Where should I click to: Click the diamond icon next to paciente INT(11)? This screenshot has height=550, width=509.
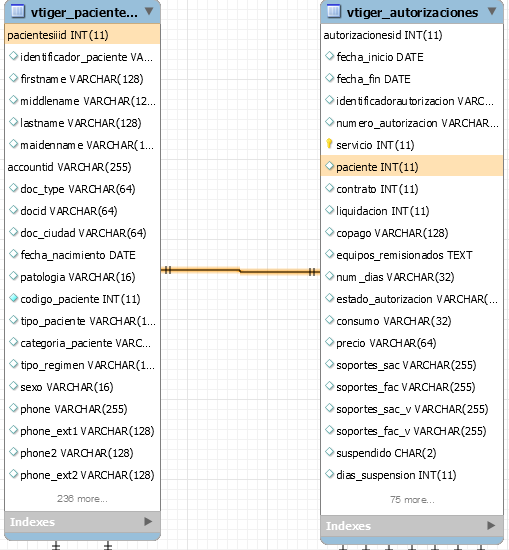(329, 166)
